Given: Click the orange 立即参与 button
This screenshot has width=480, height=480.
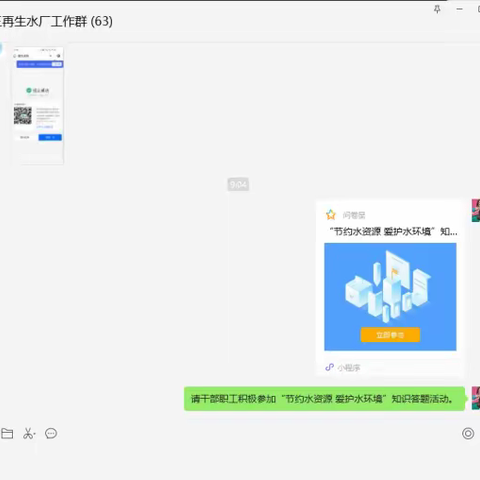Looking at the screenshot, I should [x=390, y=335].
